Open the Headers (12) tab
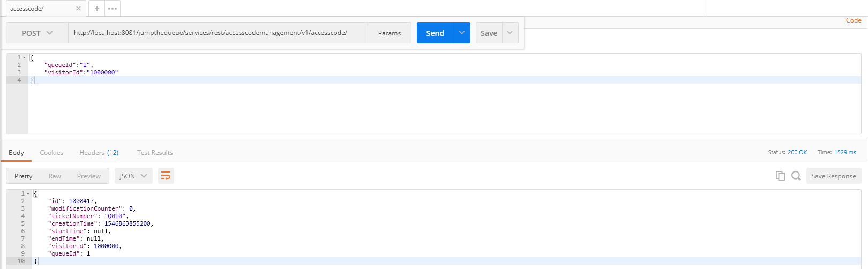This screenshot has height=269, width=868. 99,153
